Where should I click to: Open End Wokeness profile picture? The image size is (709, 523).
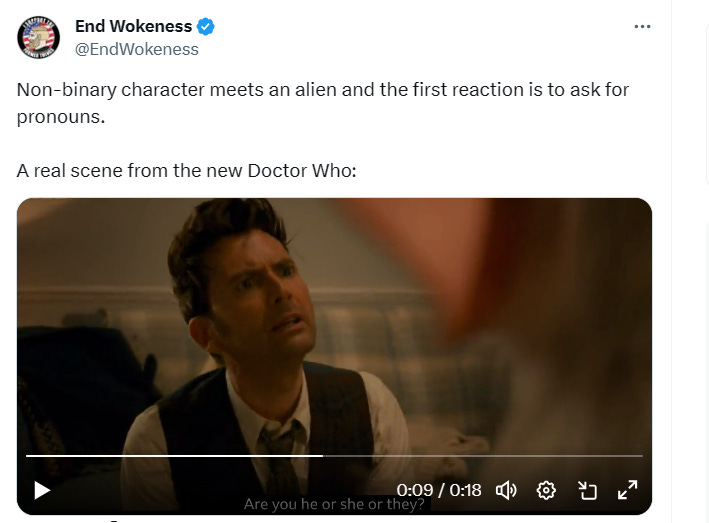coord(38,37)
